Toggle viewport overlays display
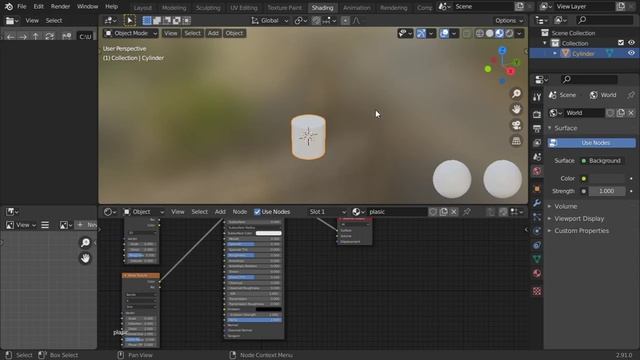Screen dimensions: 640x360 pos(444,33)
